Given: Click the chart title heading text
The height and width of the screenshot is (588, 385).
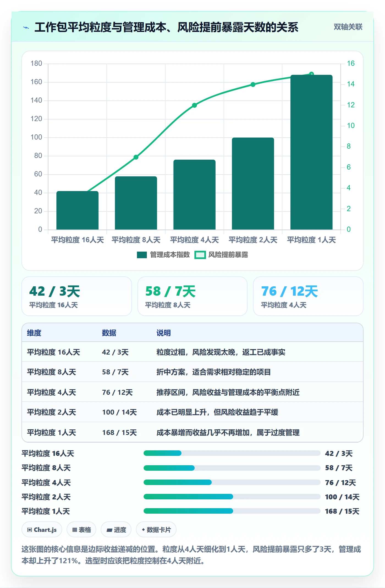Looking at the screenshot, I should pos(166,27).
